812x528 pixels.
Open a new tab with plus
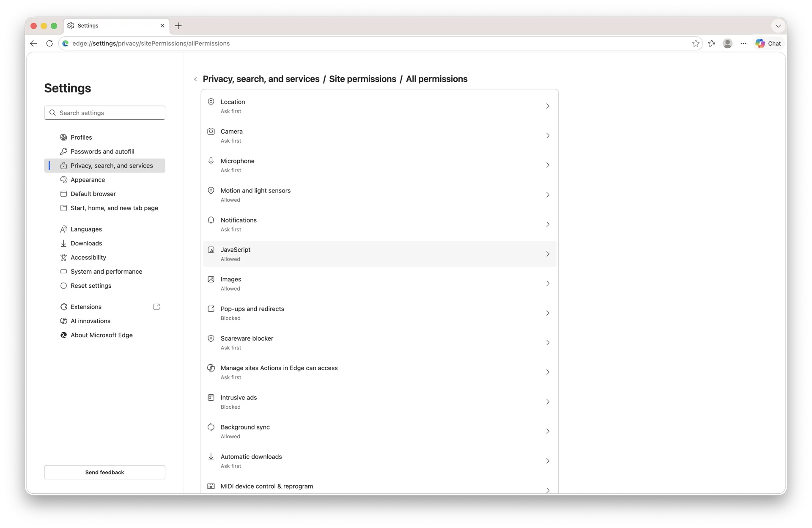(x=178, y=26)
